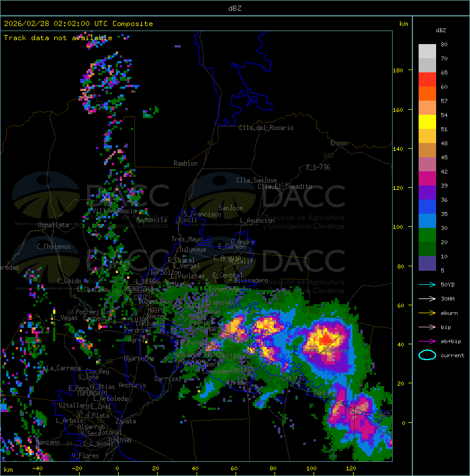Click the magenta eb+bip arrow icon
The height and width of the screenshot is (476, 470).
click(x=427, y=341)
